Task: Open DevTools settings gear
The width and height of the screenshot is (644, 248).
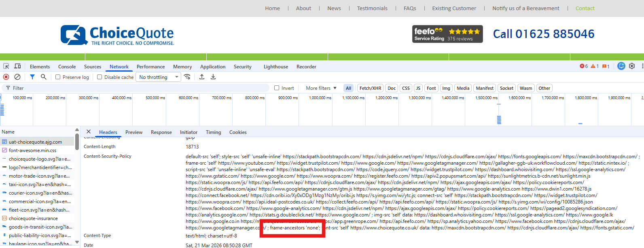Action: 632,66
